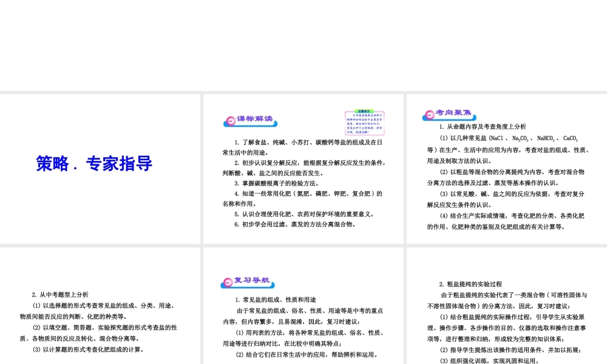The image size is (607, 364).
Task: Click line '(3) 以计算题的形式考查化肥组成的计算。'
Action: point(89,349)
